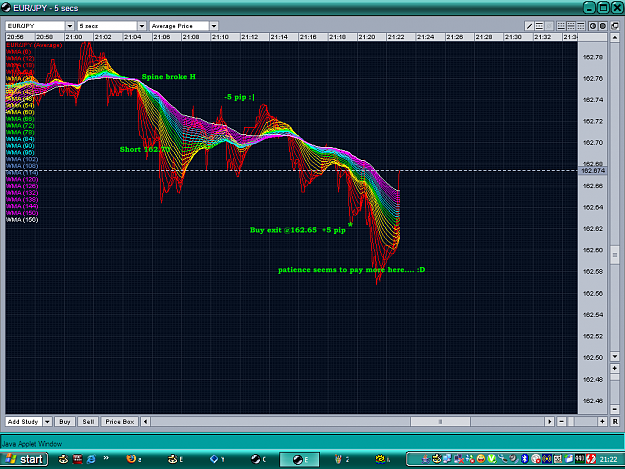Click the Add Study field
625x469 pixels.
(x=24, y=422)
